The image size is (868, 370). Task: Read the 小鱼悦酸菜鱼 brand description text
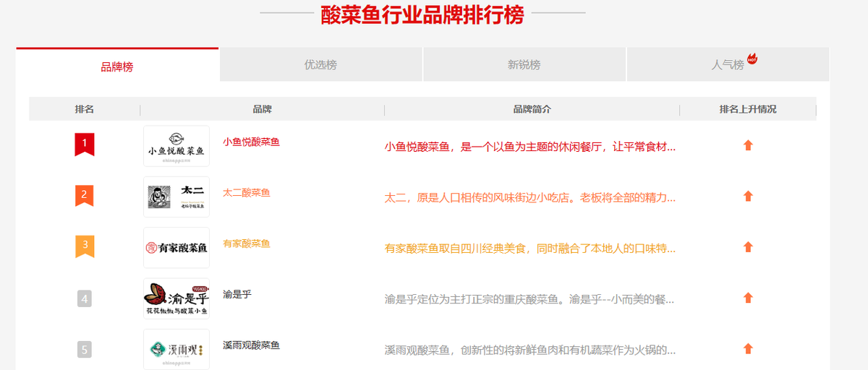530,147
